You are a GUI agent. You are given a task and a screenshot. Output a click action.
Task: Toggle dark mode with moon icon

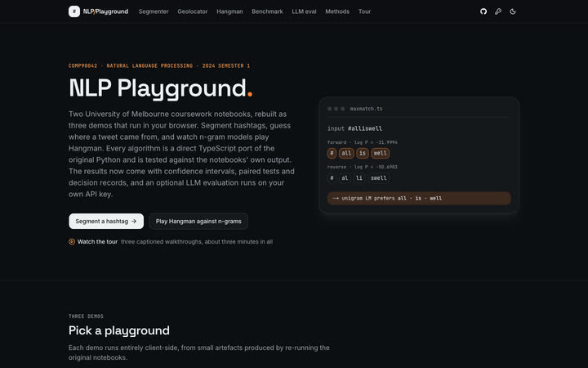click(513, 11)
